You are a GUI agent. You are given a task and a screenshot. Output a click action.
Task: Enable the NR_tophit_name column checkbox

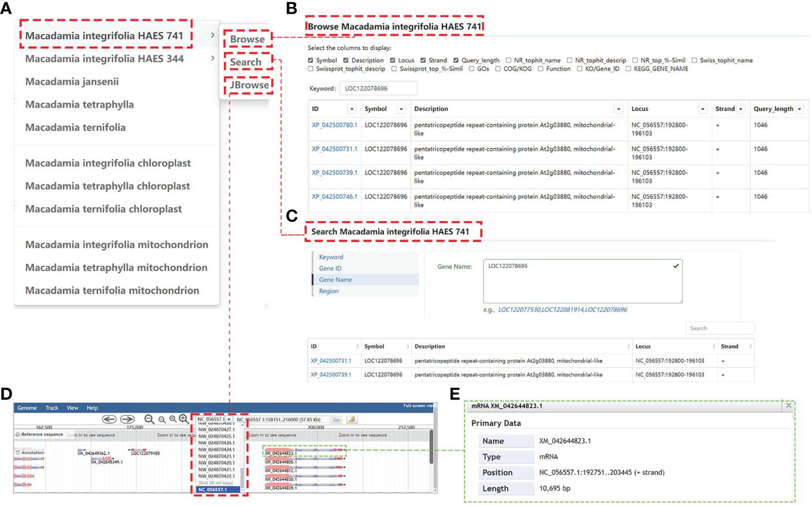508,60
